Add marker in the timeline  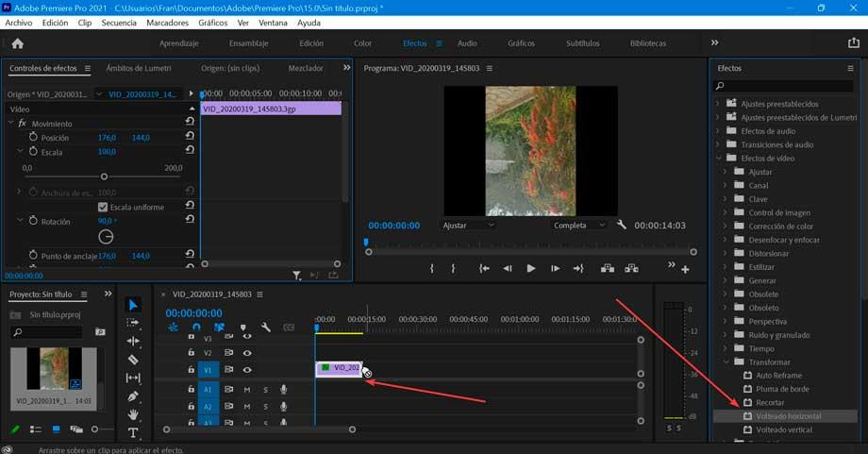click(x=243, y=328)
